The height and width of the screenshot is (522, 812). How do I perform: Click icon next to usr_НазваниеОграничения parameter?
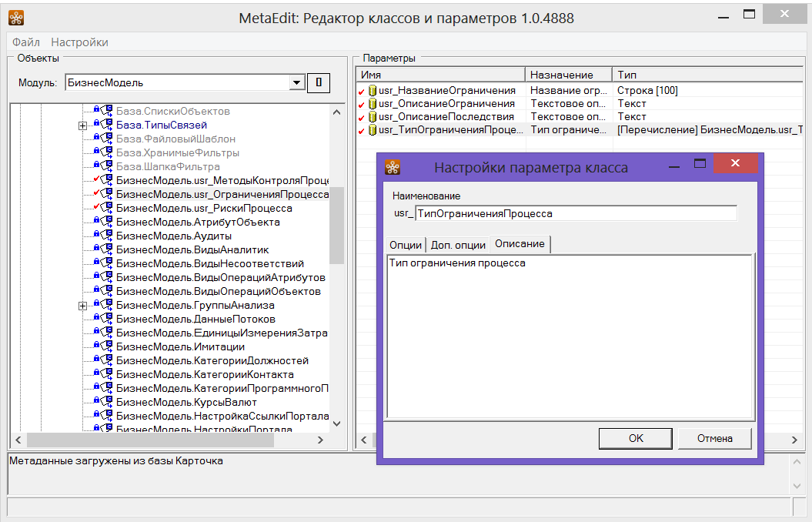click(373, 91)
